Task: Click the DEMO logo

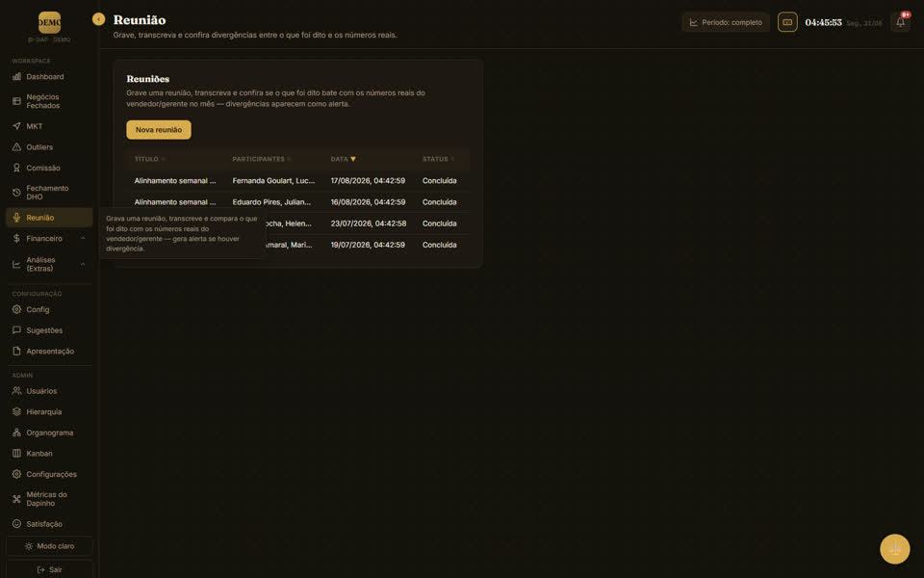Action: coord(49,22)
